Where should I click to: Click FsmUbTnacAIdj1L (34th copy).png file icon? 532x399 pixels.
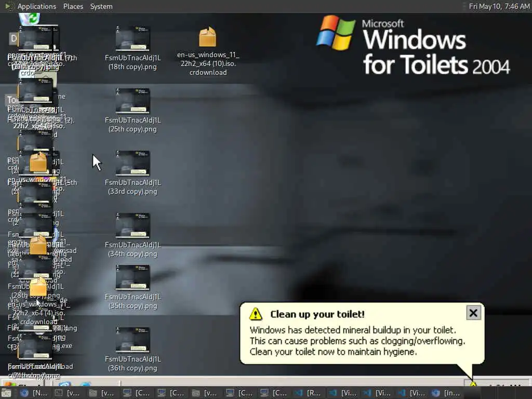132,225
